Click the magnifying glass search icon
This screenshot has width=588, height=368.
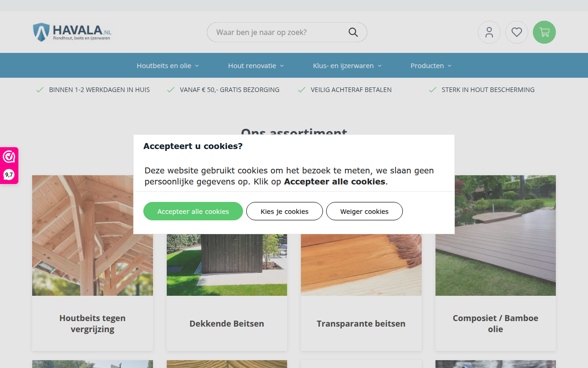pos(353,32)
